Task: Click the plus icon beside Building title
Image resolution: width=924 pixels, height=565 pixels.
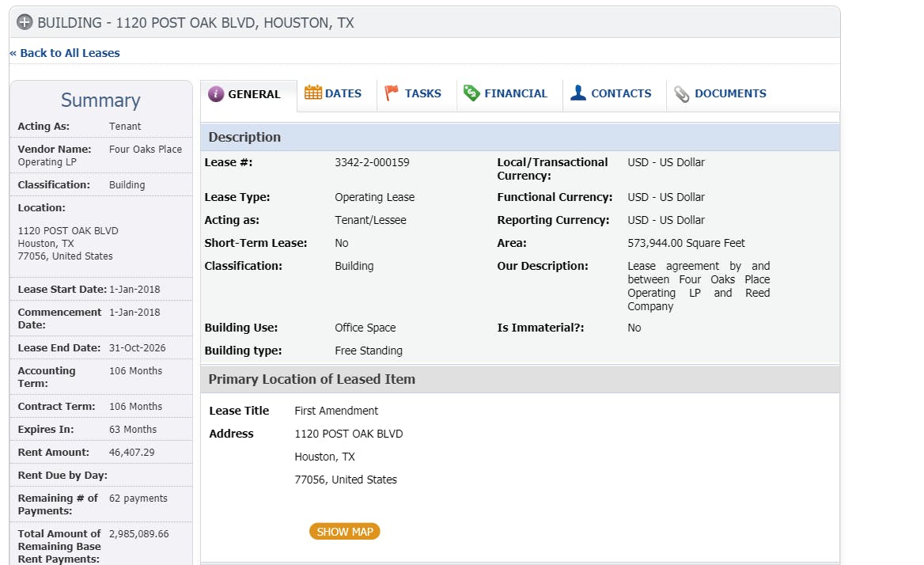Action: coord(25,22)
